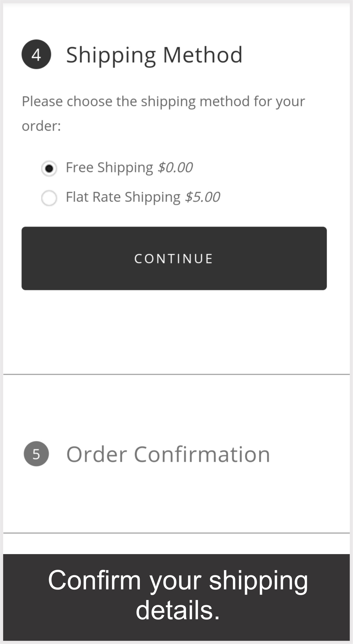Expand the "Order Confirmation" section
This screenshot has width=353, height=644.
pos(168,454)
